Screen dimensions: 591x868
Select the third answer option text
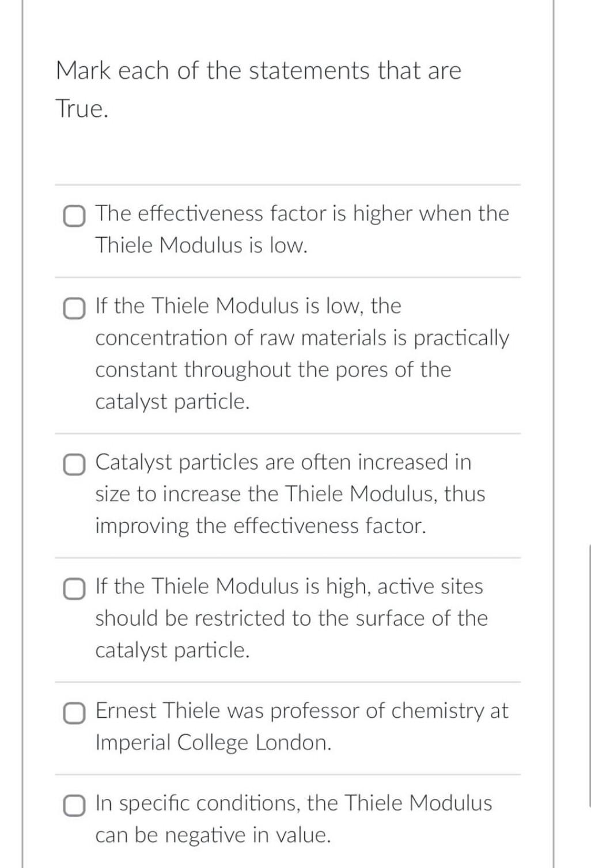coord(290,494)
